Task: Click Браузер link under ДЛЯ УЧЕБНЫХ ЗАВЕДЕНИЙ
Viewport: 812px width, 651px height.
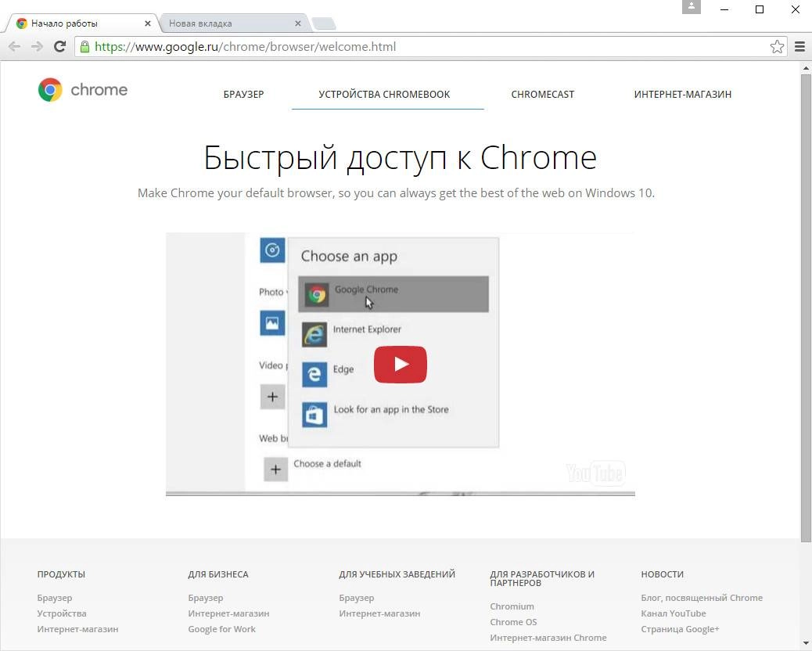Action: click(x=356, y=598)
